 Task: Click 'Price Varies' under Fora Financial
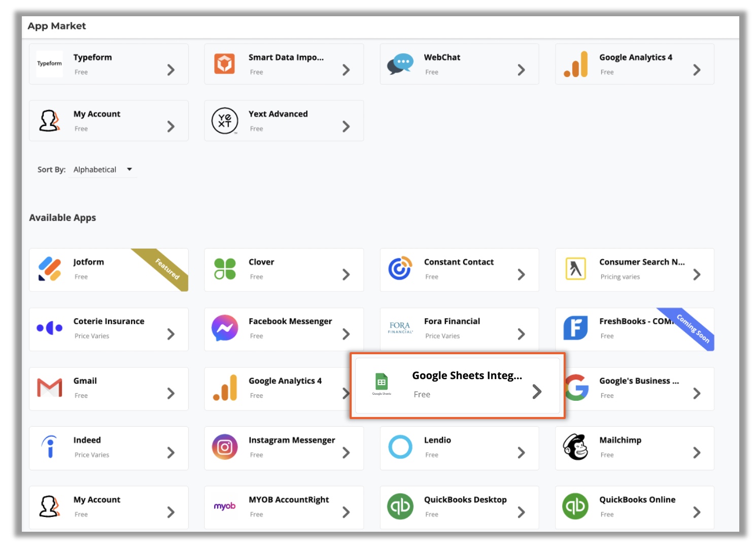pyautogui.click(x=442, y=336)
